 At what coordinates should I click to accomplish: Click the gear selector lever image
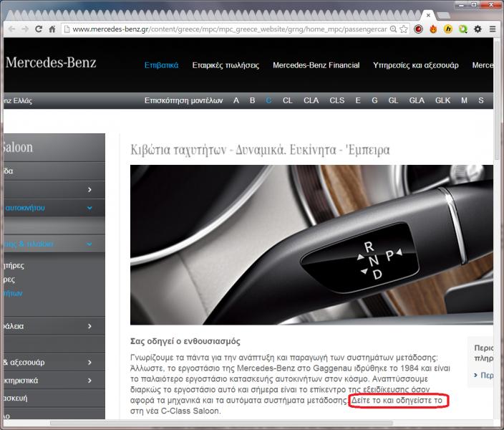click(x=311, y=244)
